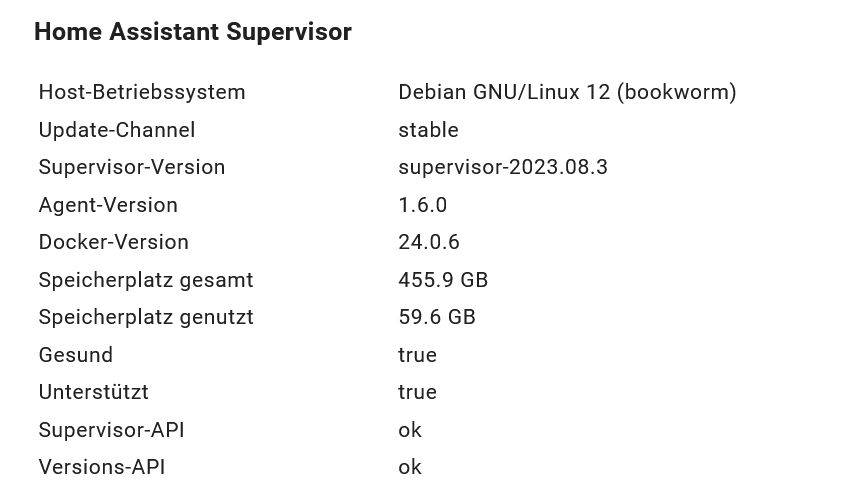The image size is (861, 493).
Task: Select the Supervisor-API label
Action: (x=111, y=430)
